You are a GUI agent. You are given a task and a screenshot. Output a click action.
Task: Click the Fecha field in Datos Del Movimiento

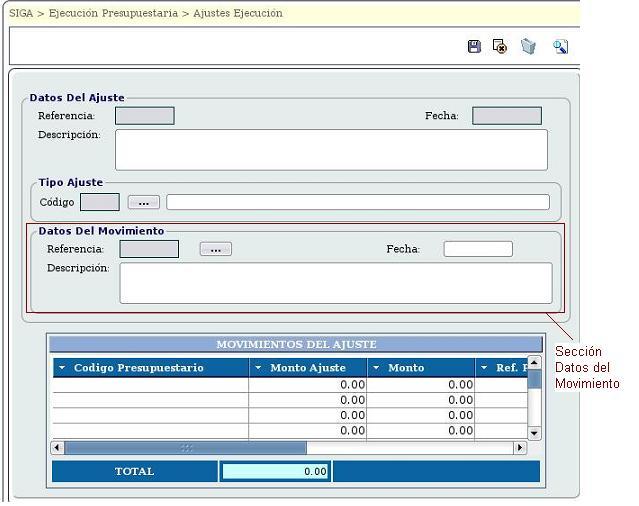point(478,249)
